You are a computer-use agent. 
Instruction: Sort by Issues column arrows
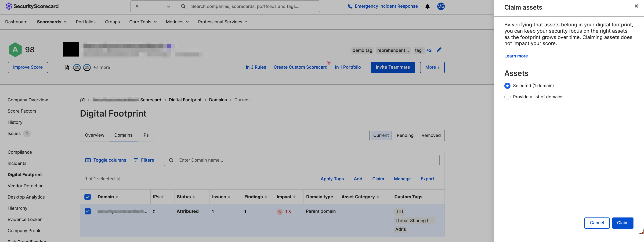(229, 197)
